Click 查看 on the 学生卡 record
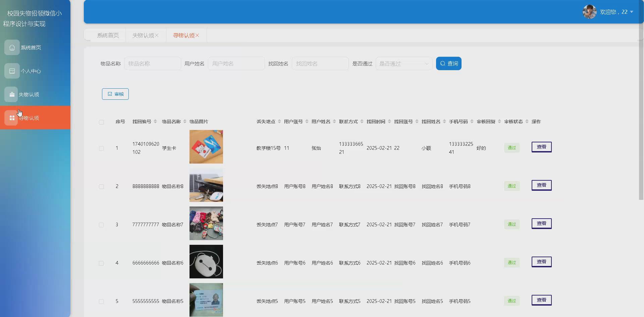This screenshot has width=644, height=317. pyautogui.click(x=541, y=147)
